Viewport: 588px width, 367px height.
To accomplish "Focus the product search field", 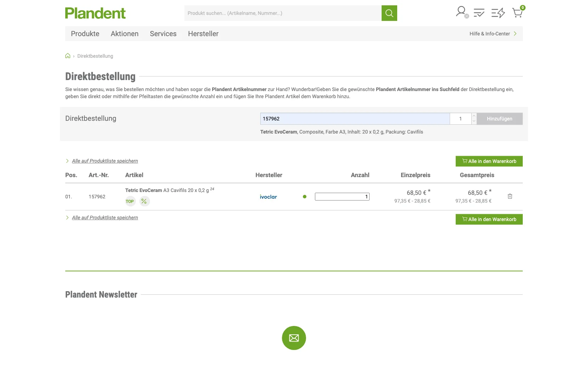I will pos(283,13).
